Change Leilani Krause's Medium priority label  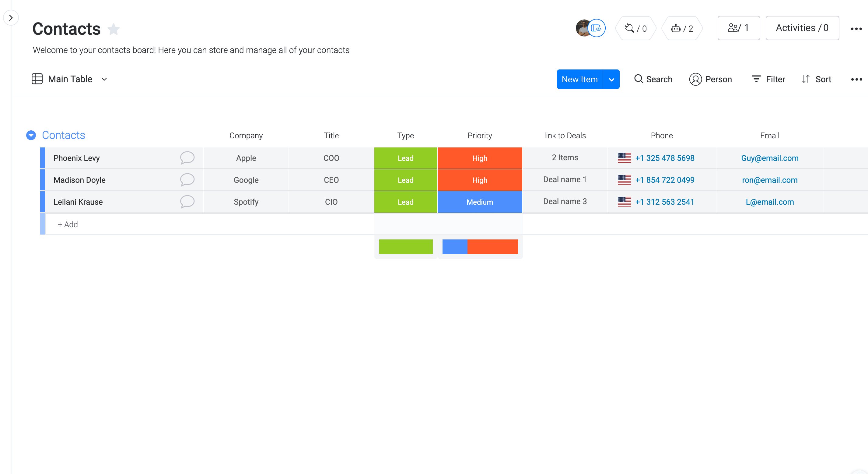coord(480,202)
